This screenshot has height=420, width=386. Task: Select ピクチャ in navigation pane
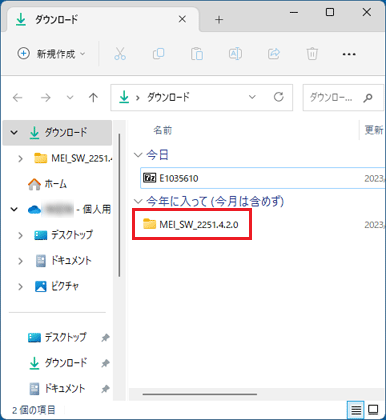click(57, 286)
